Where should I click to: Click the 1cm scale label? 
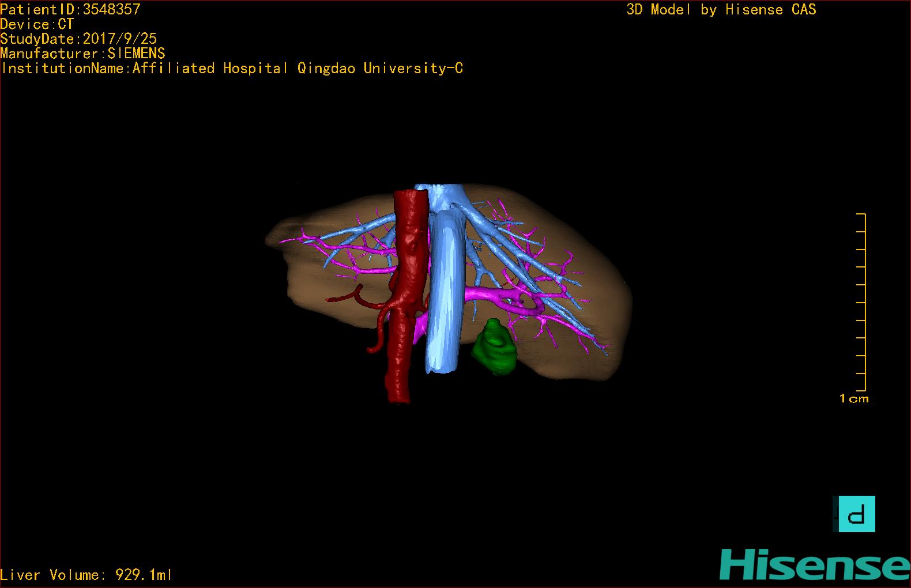854,398
